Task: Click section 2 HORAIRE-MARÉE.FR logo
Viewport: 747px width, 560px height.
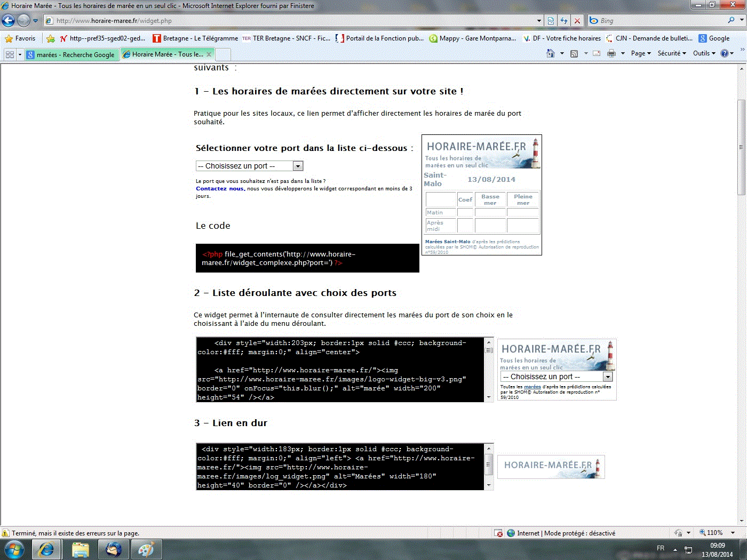Action: click(557, 356)
